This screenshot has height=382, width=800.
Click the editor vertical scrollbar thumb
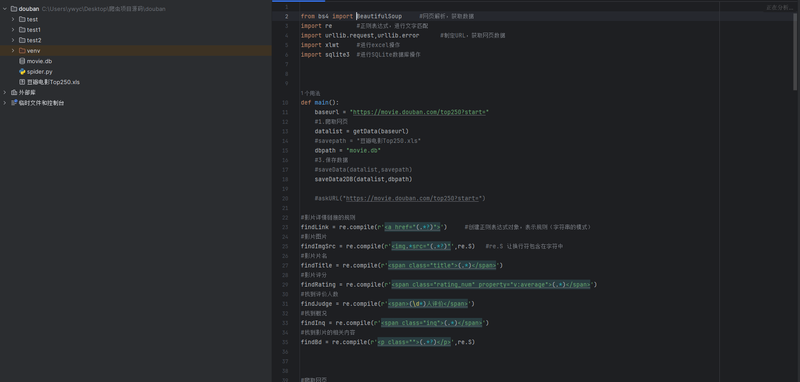click(x=795, y=50)
